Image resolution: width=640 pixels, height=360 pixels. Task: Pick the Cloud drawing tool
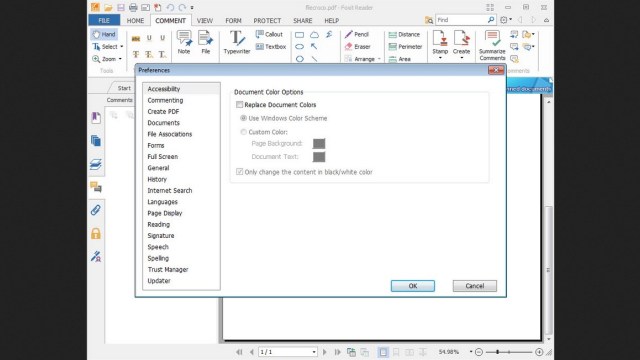(x=314, y=35)
